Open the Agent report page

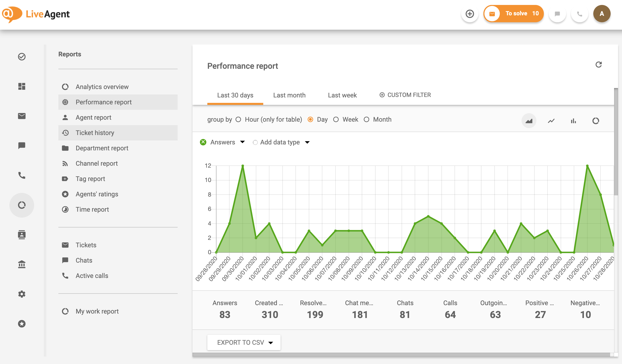93,117
